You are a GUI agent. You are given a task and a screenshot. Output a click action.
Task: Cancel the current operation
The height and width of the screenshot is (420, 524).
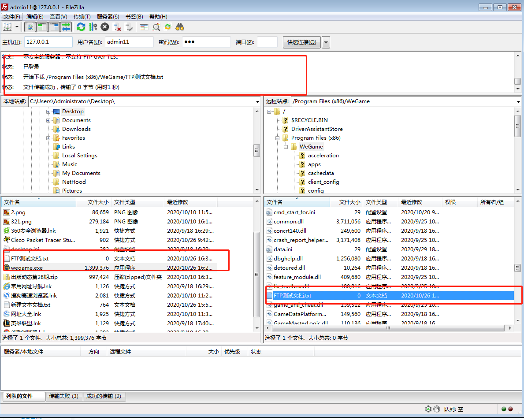[x=104, y=27]
